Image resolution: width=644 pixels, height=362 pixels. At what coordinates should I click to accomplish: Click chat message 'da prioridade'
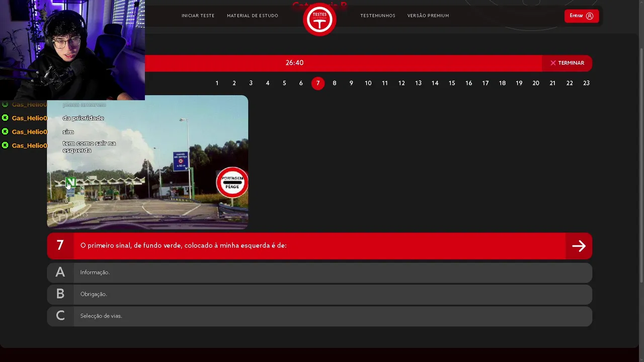[x=83, y=118]
